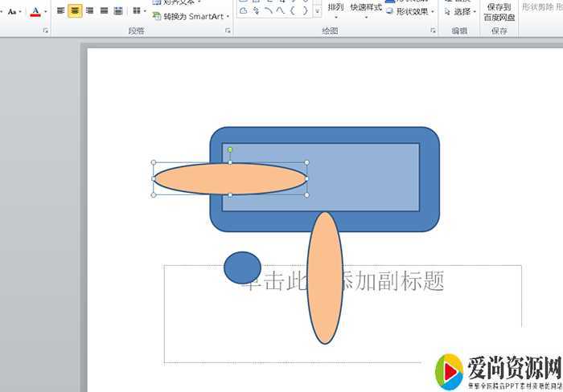
Task: Align text left in paragraph group
Action: click(60, 11)
